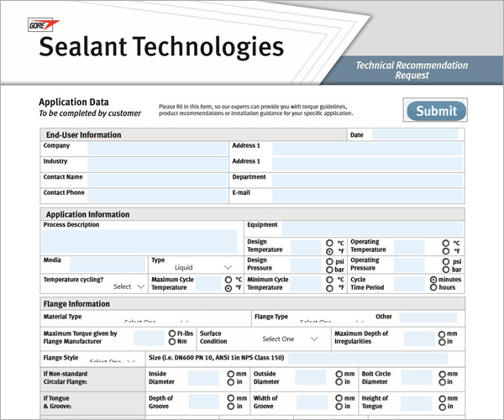Select °F for Minimum Cycle Temperature
504x420 pixels.
pyautogui.click(x=329, y=288)
